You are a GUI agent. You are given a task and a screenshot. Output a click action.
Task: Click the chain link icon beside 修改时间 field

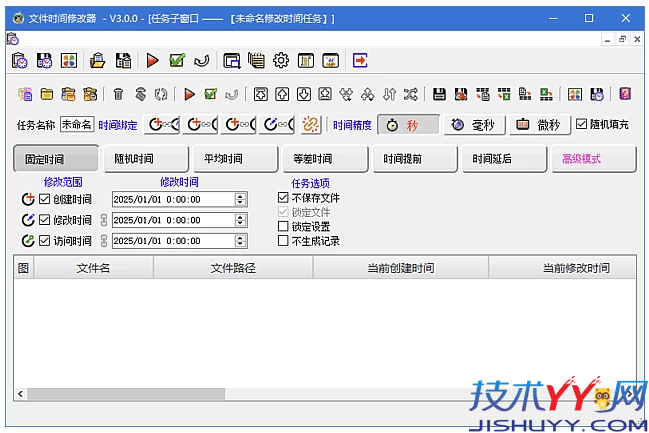(x=104, y=220)
